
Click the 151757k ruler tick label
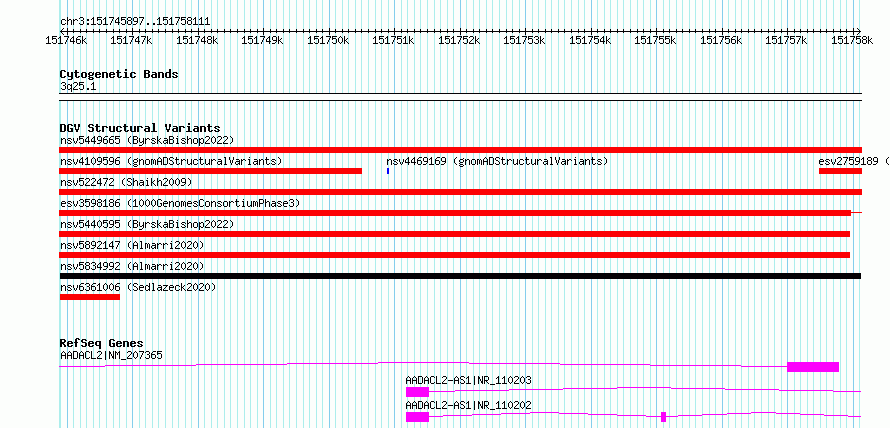787,40
